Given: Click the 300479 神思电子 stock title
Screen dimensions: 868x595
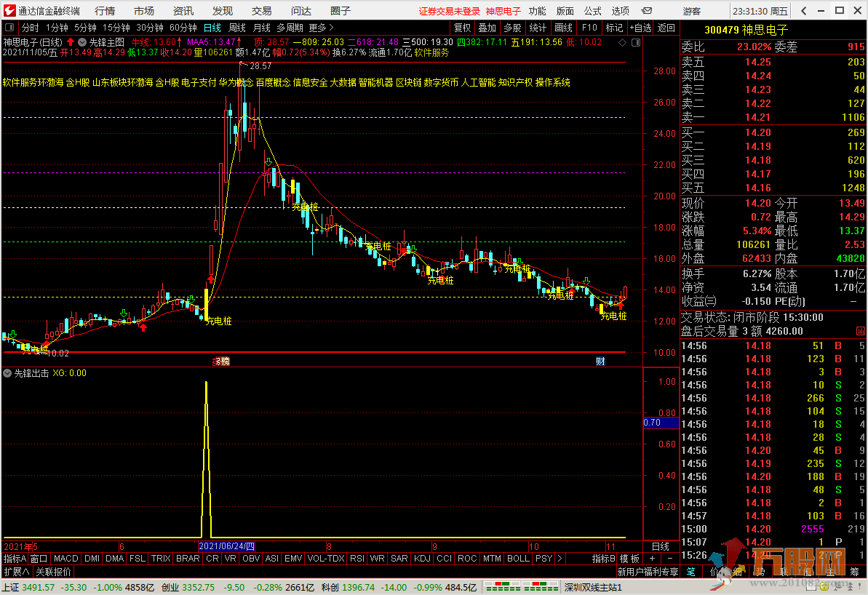Looking at the screenshot, I should click(x=746, y=30).
